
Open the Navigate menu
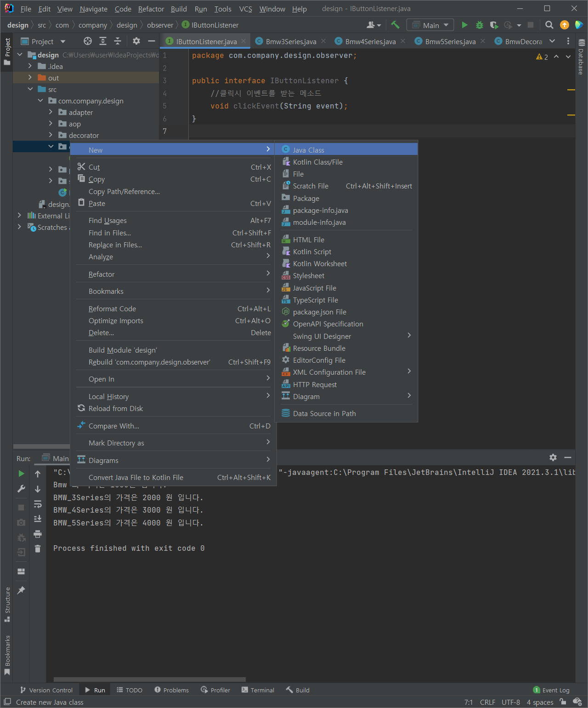(93, 9)
